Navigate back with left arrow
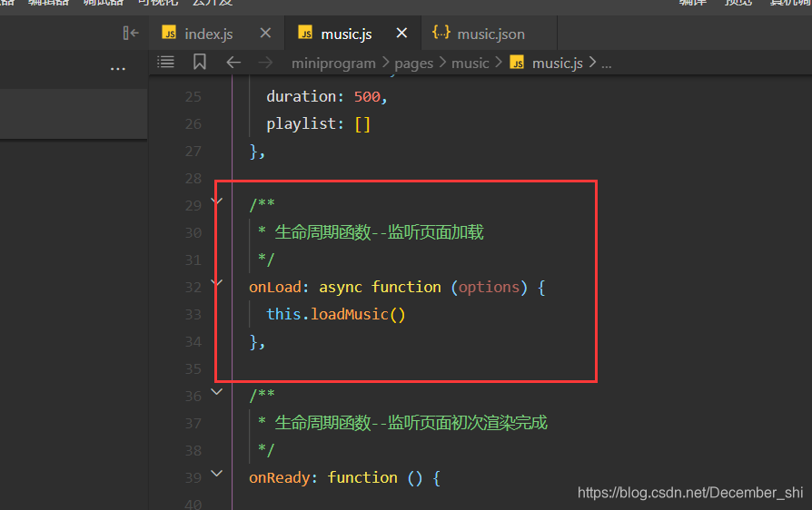The image size is (812, 510). 233,63
